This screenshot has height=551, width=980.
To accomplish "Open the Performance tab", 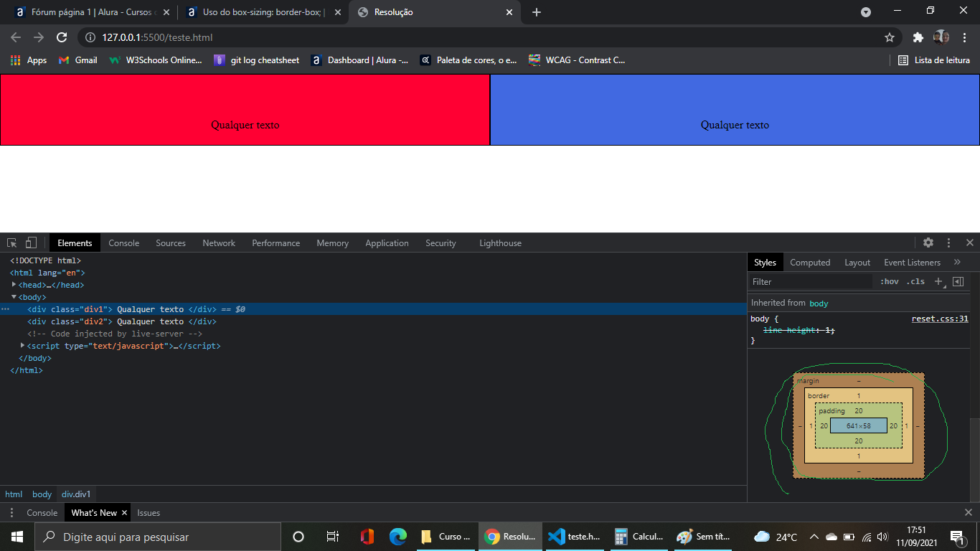I will point(276,242).
